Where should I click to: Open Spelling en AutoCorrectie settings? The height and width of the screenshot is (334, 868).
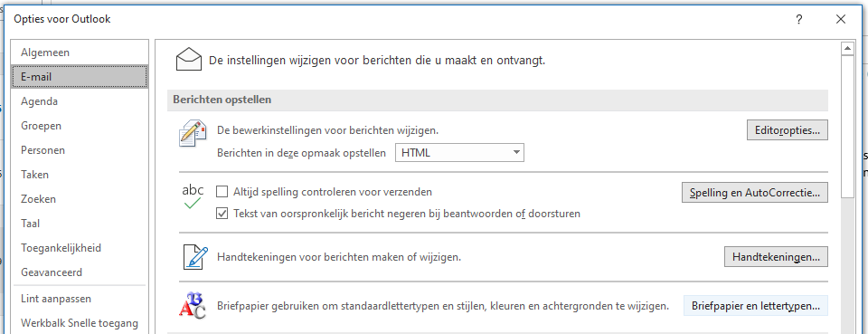click(x=754, y=193)
